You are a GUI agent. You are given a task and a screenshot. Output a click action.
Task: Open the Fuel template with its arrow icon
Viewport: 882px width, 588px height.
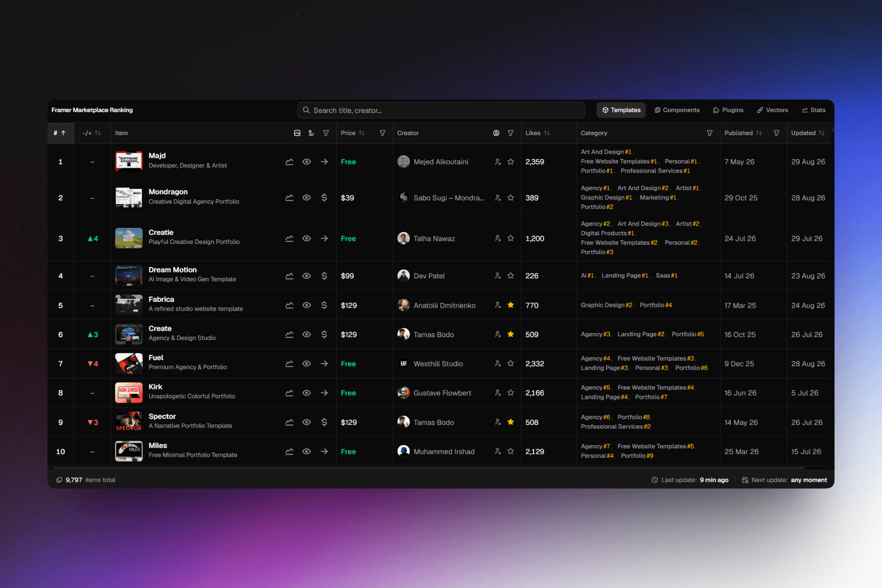point(324,363)
